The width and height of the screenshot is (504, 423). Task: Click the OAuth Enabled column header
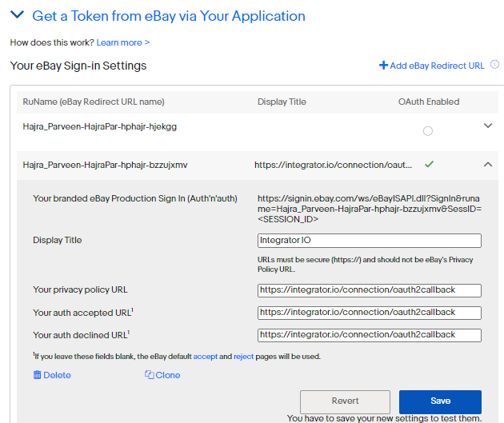point(429,102)
